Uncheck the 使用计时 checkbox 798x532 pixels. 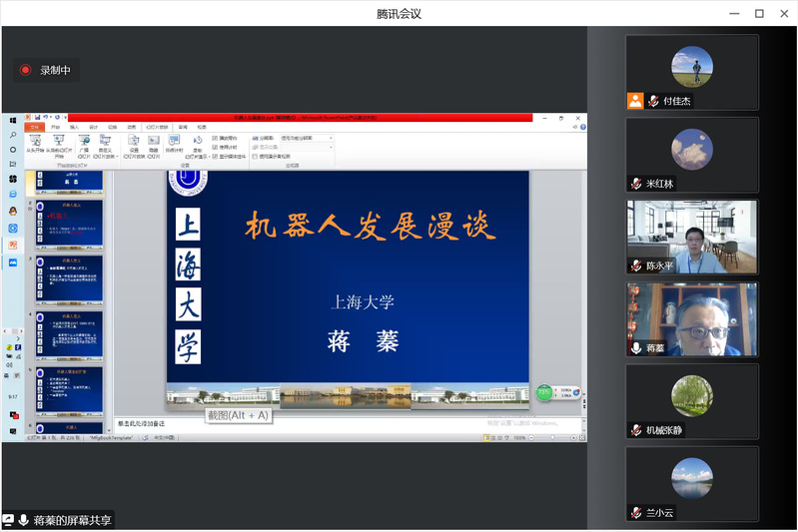click(216, 147)
